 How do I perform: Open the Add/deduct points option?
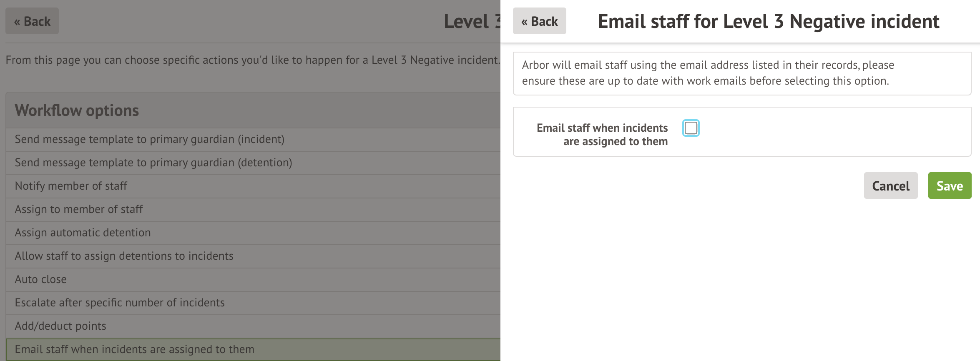[60, 326]
